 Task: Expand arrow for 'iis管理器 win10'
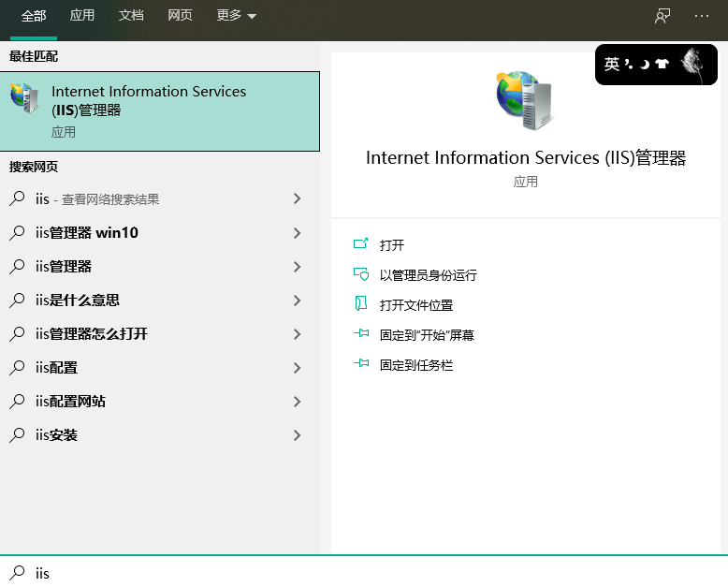[x=298, y=233]
